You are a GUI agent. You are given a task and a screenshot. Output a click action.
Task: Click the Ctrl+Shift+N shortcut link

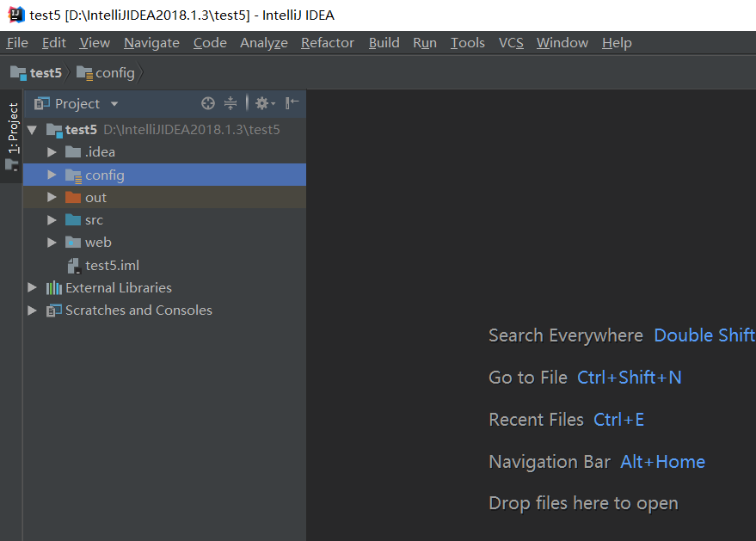coord(629,377)
